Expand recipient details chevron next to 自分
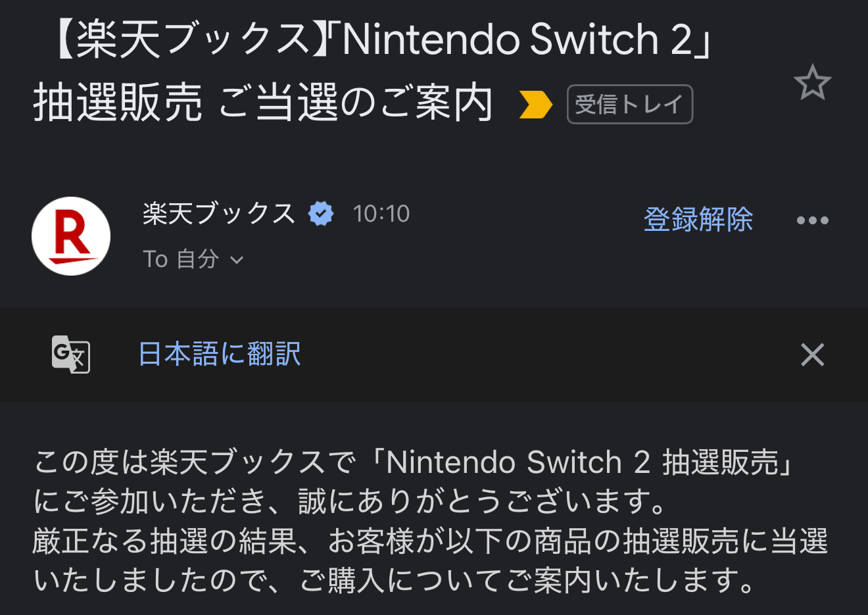 (x=237, y=260)
